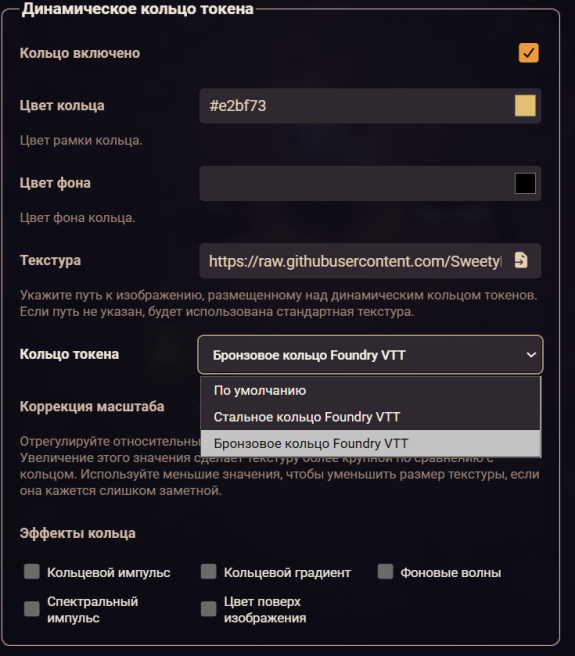Click the 'Цвет кольца' label

coord(62,105)
